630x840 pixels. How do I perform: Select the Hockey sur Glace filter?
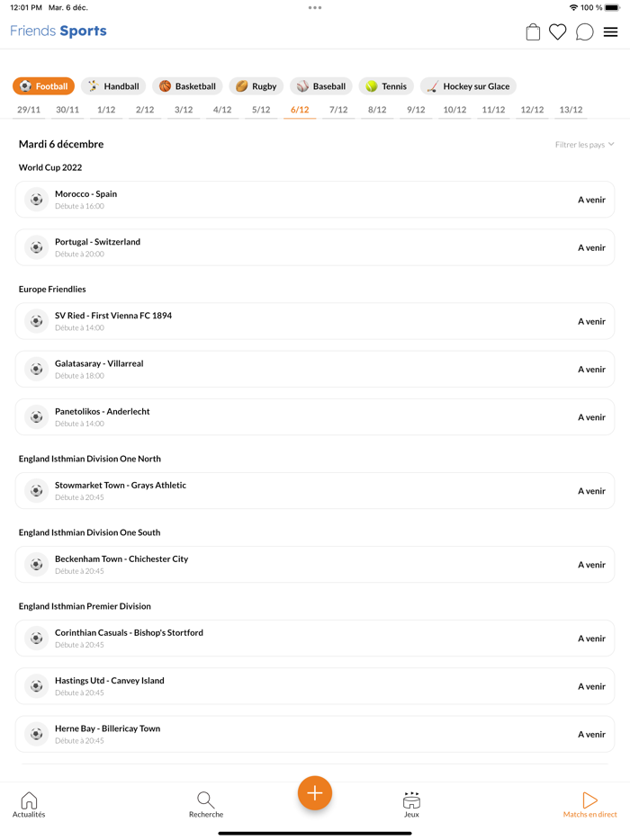coord(468,86)
